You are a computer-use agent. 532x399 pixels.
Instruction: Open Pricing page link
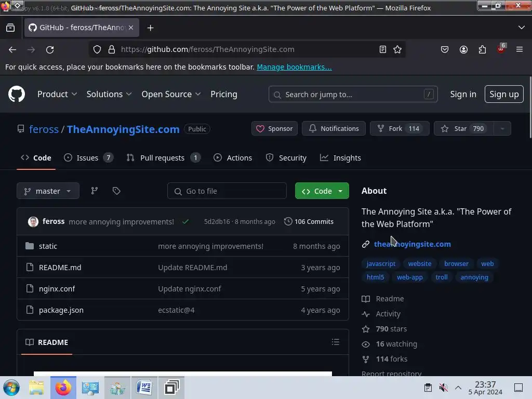[x=223, y=95]
